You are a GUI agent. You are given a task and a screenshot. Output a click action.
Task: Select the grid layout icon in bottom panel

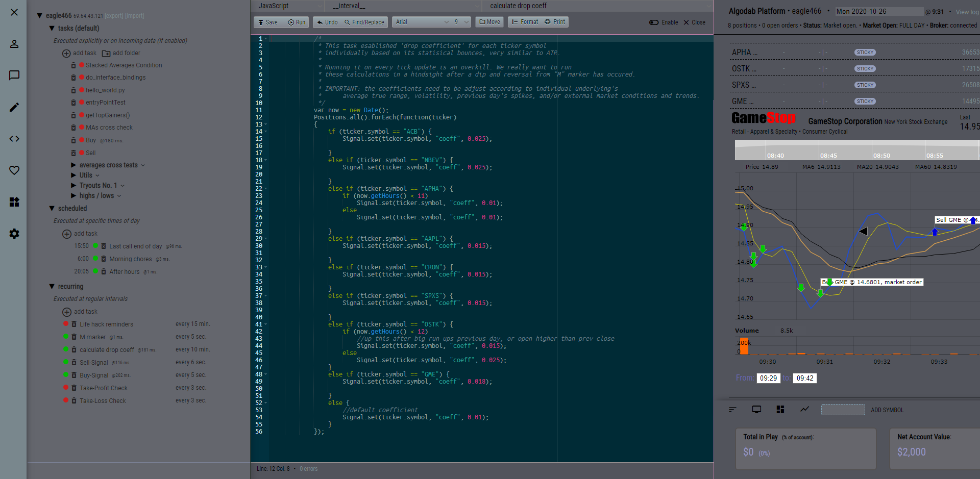pos(780,409)
